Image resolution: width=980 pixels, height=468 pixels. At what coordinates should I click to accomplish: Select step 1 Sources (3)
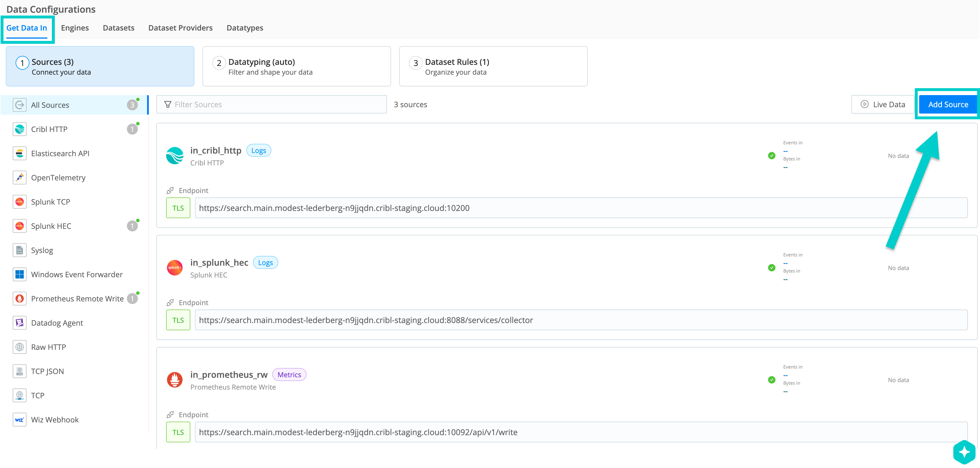click(x=100, y=67)
